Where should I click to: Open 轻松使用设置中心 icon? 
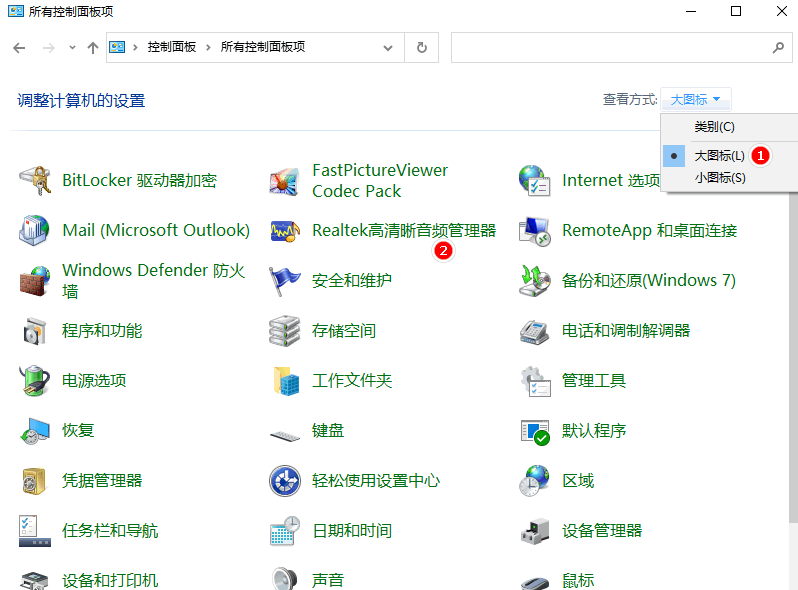[285, 481]
